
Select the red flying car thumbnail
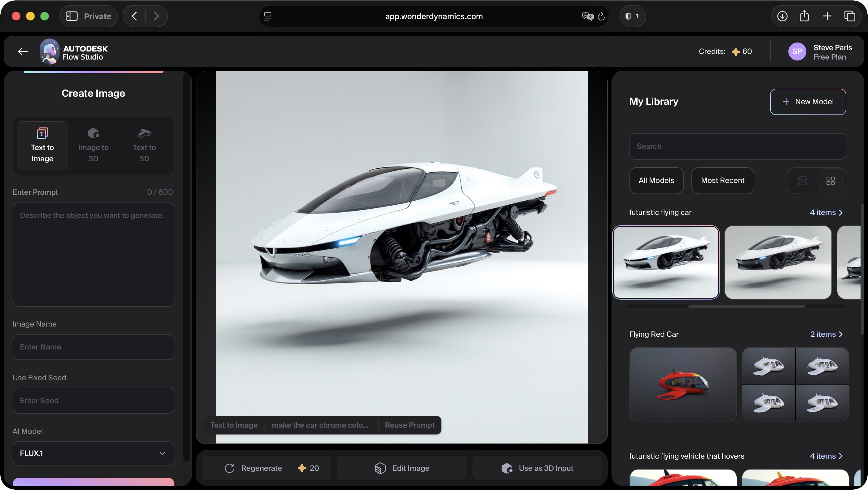(x=683, y=385)
